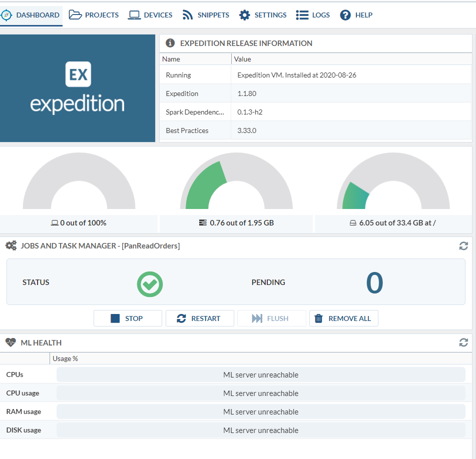Image resolution: width=476 pixels, height=459 pixels.
Task: Click the Help question mark icon
Action: tap(345, 15)
